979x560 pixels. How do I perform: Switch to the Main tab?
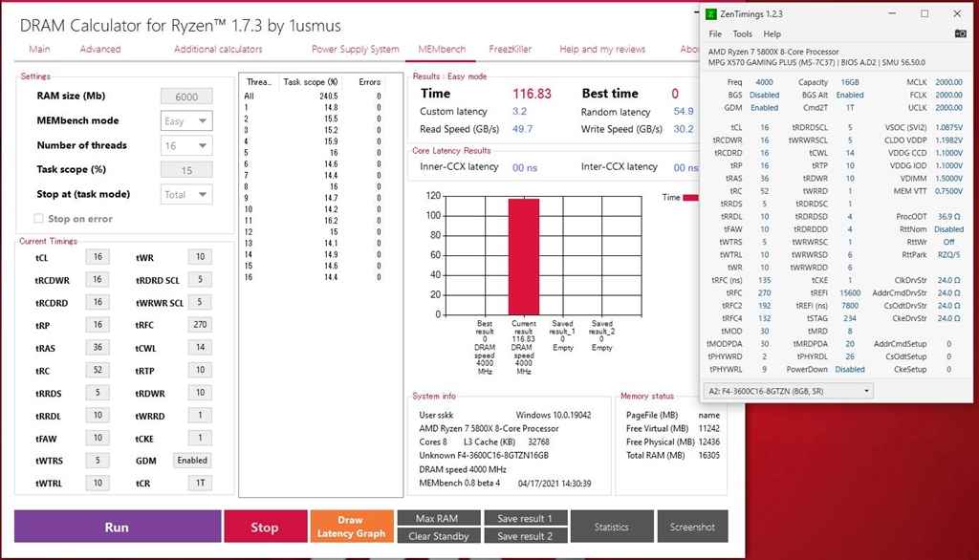click(x=39, y=50)
